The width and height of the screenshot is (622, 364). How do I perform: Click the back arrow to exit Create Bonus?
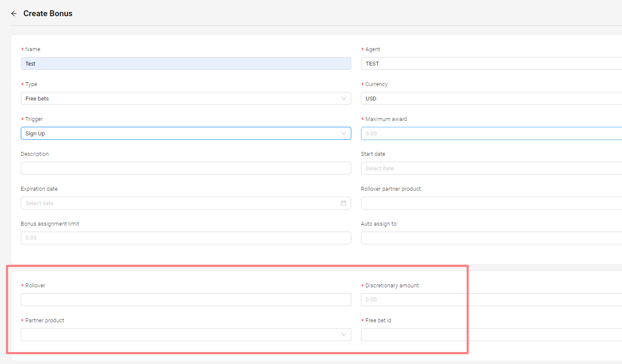[x=13, y=13]
